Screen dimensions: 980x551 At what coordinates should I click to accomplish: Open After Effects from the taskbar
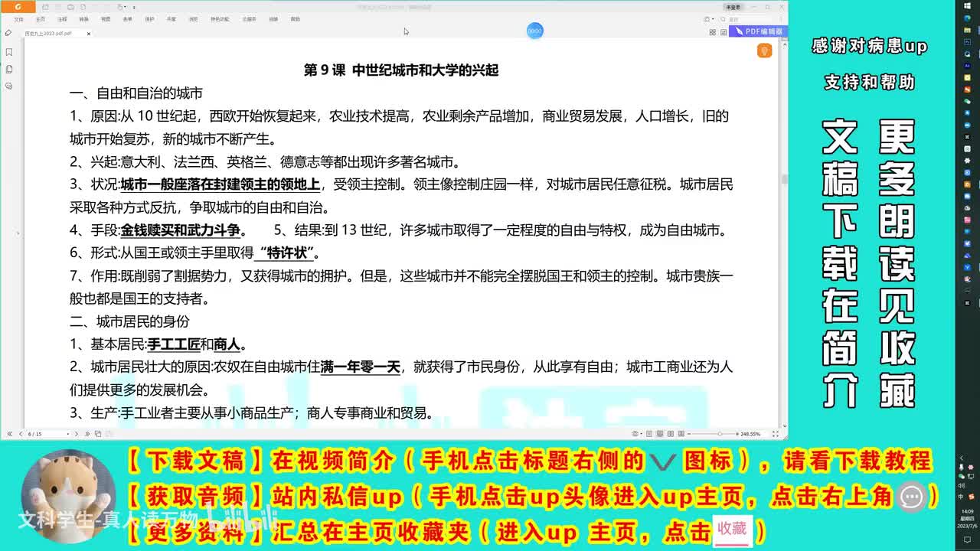(x=968, y=67)
